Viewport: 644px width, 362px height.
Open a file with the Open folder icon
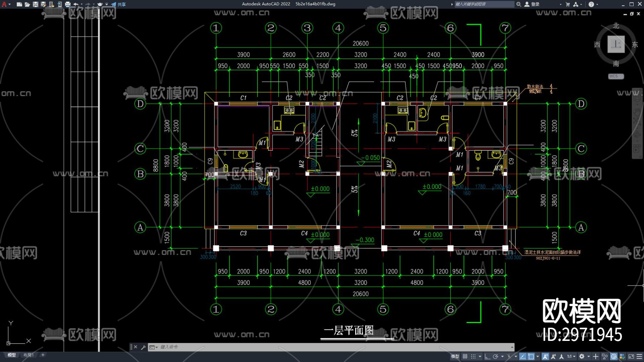[x=28, y=4]
